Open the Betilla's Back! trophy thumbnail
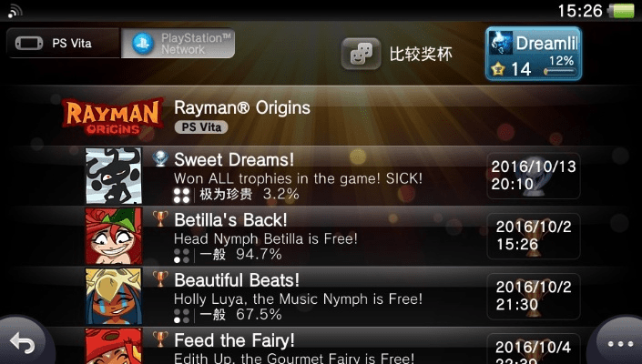Viewport: 642px width, 364px height. pyautogui.click(x=114, y=236)
